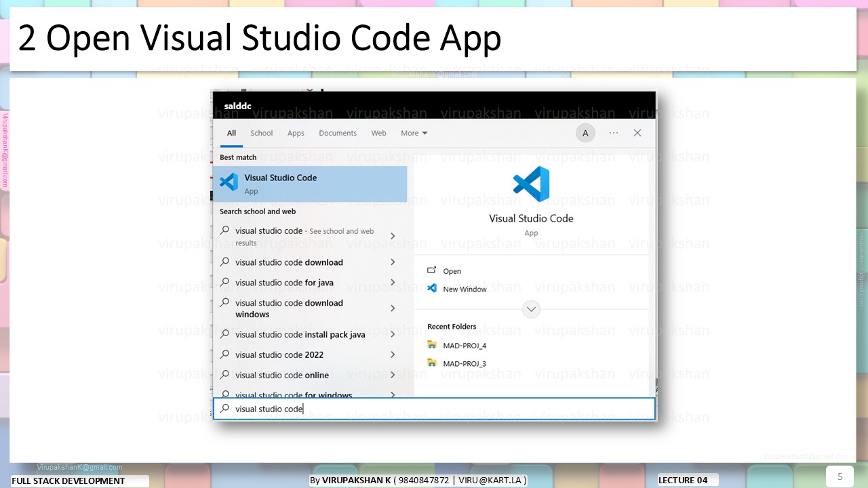868x488 pixels.
Task: Click the Open icon in preview pane
Action: 432,270
